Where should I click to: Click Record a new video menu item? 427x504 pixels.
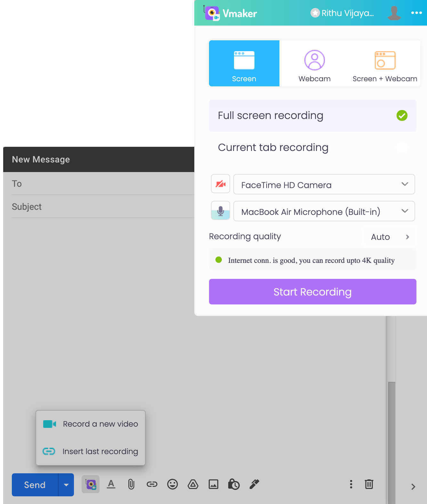91,424
